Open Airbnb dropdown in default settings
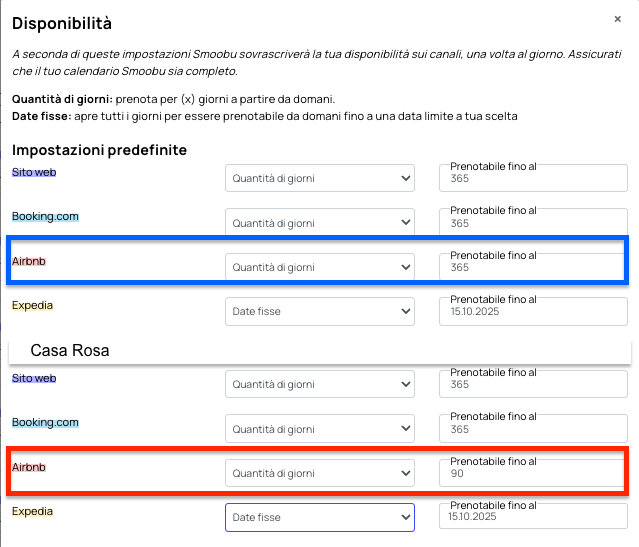 (320, 267)
